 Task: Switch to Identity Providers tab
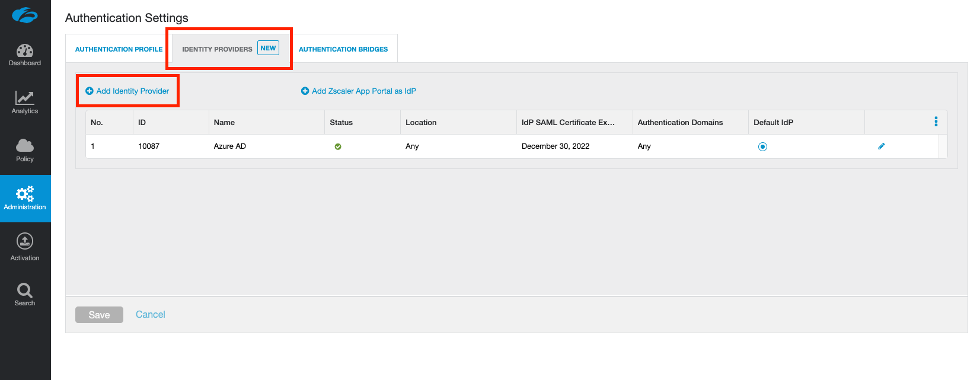pyautogui.click(x=217, y=49)
